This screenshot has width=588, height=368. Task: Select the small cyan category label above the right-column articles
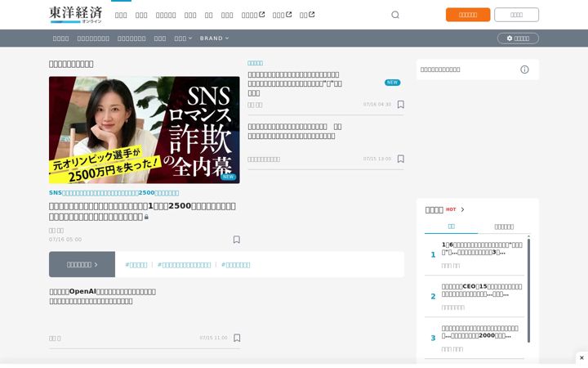255,63
